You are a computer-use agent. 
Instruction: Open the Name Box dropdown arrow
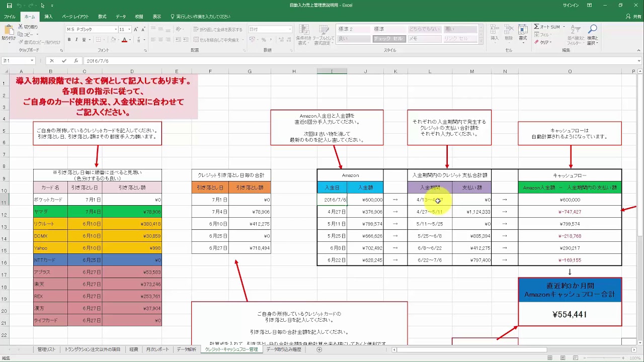[32, 61]
